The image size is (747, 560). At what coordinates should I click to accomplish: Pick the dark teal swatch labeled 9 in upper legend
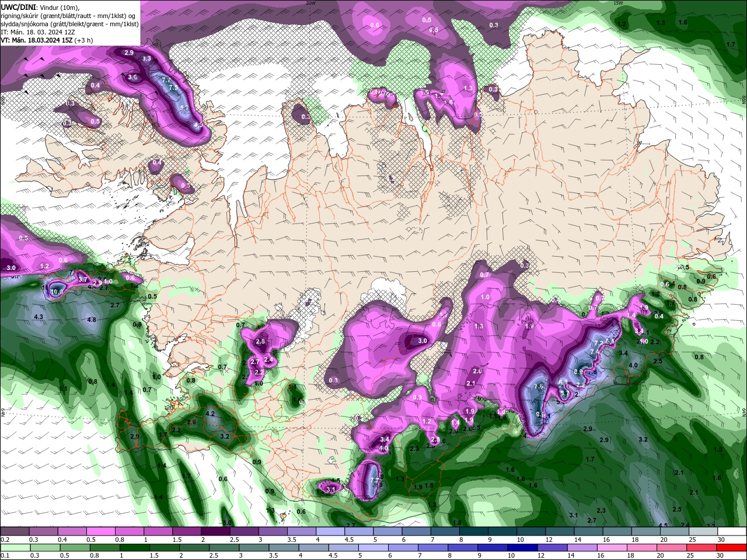502,532
